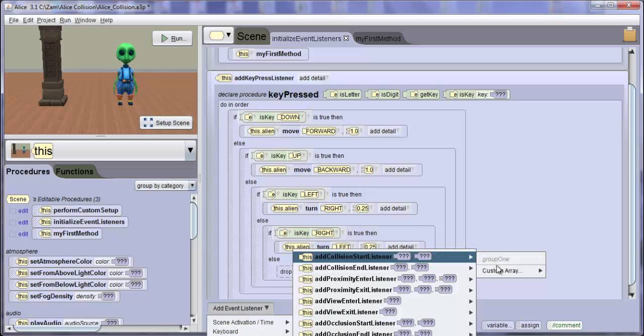Select addOcclusionStartListener menu item
644x336 pixels.
[x=384, y=323]
